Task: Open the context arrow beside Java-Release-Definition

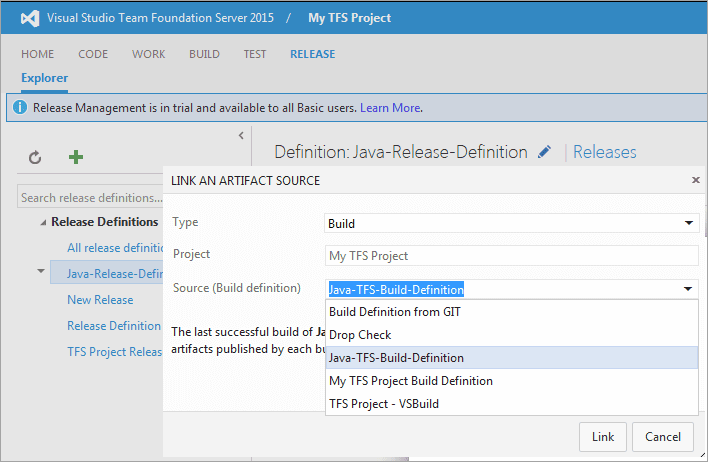Action: tap(41, 271)
